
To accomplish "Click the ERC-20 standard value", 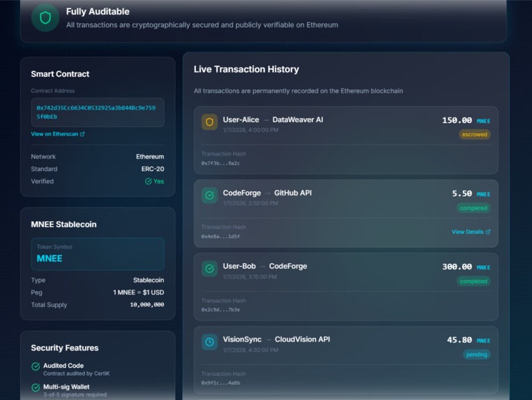I will (153, 169).
